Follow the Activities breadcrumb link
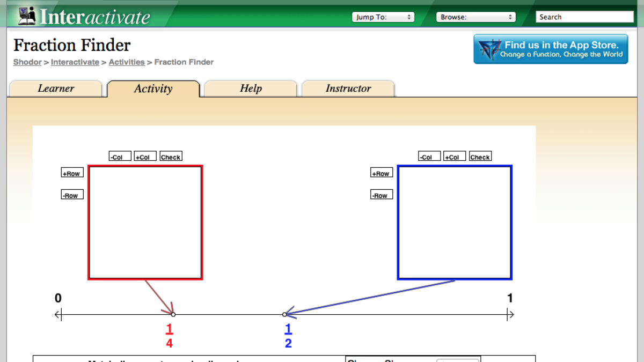Screen dimensions: 644x362 (127, 62)
